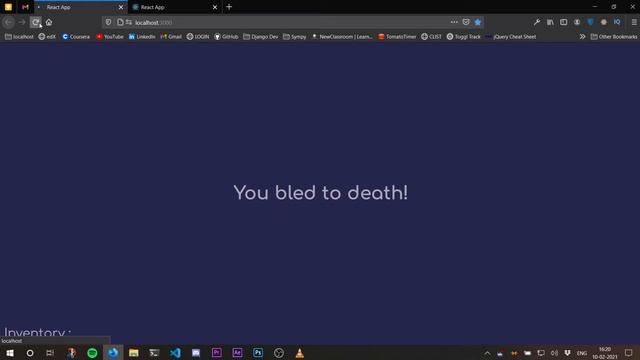Toggle the sidebar view
This screenshot has height=360, width=640.
564,22
